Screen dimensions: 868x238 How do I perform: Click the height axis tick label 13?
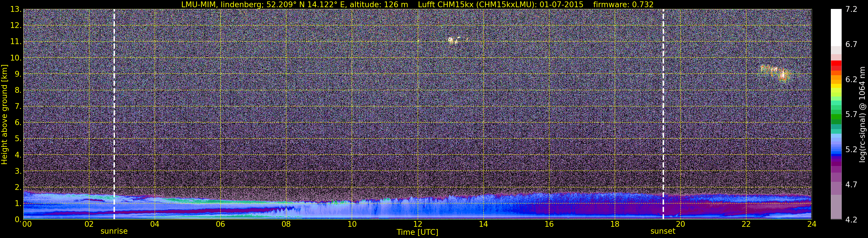point(16,9)
